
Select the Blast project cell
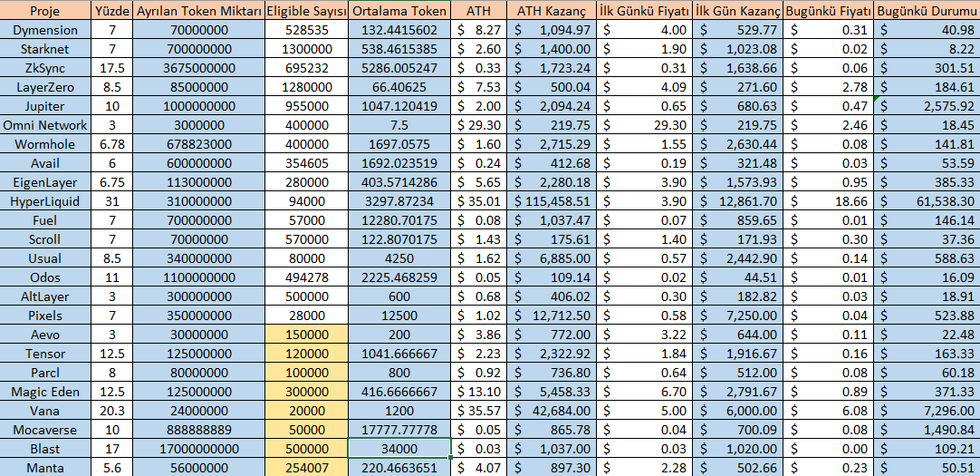45,449
